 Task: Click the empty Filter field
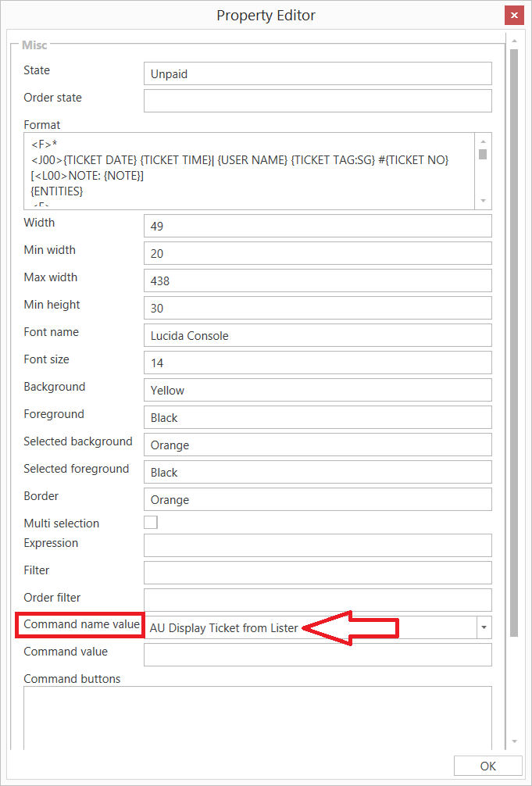[x=317, y=572]
